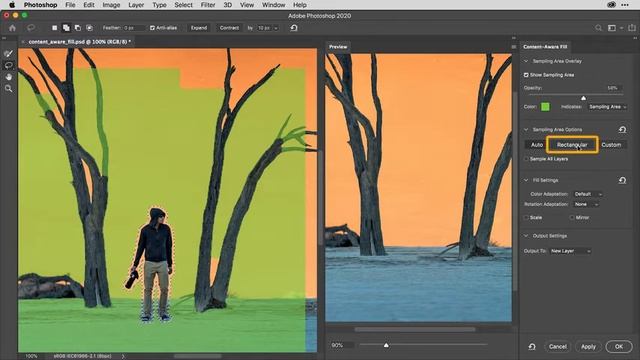Uncheck Show Sampling Area
Screen dimensions: 640x360
point(526,75)
